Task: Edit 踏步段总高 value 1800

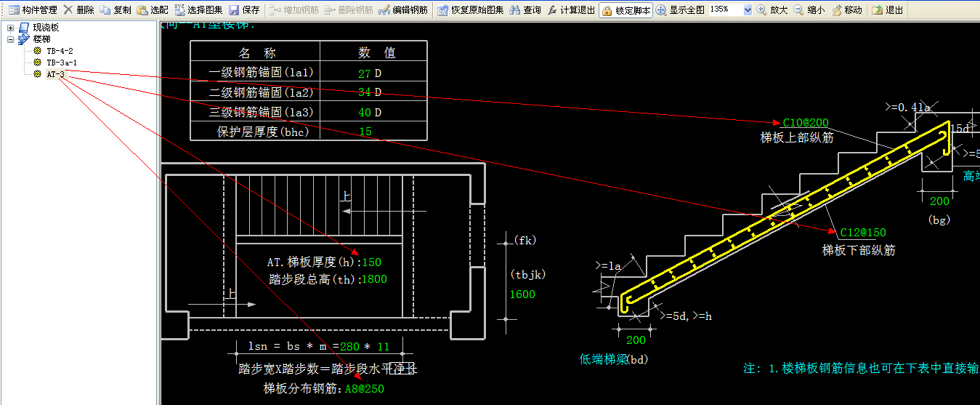Action: 374,278
